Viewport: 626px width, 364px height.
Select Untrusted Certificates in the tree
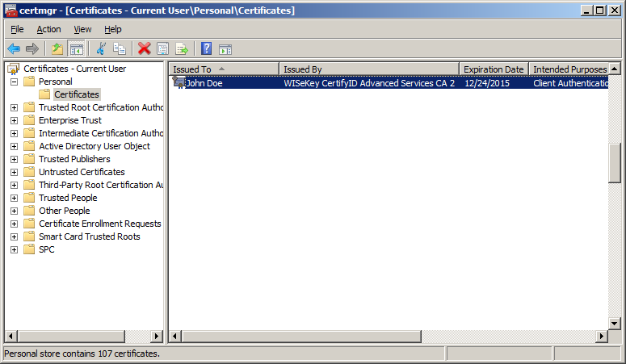(82, 172)
